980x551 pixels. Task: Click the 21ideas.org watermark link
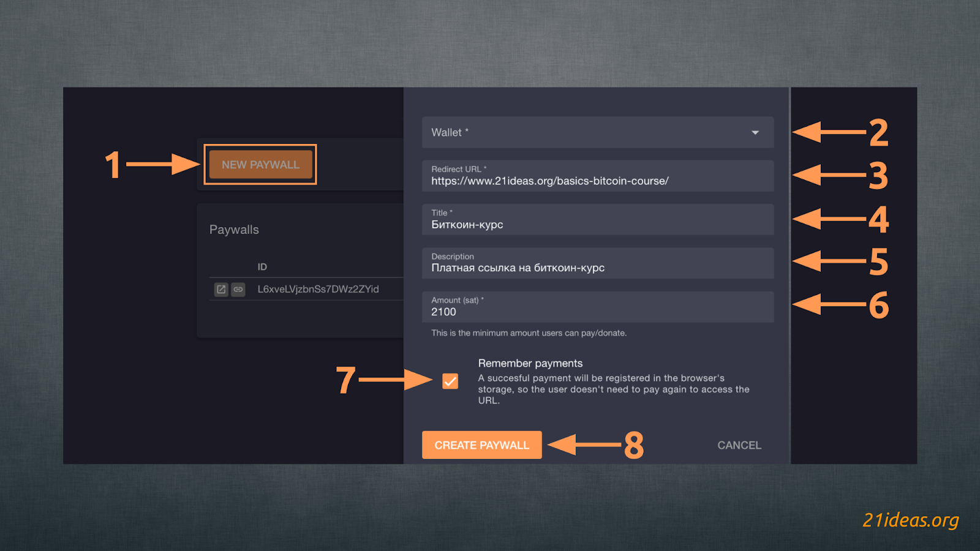coord(910,520)
